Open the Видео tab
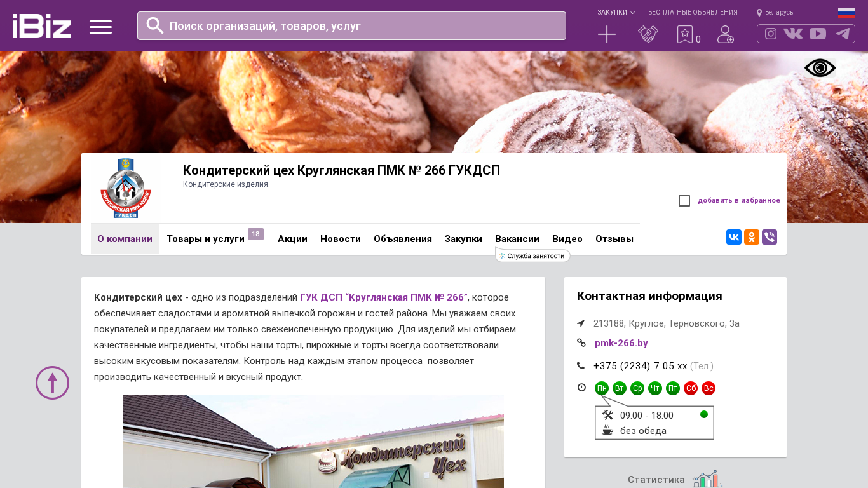 pyautogui.click(x=567, y=239)
